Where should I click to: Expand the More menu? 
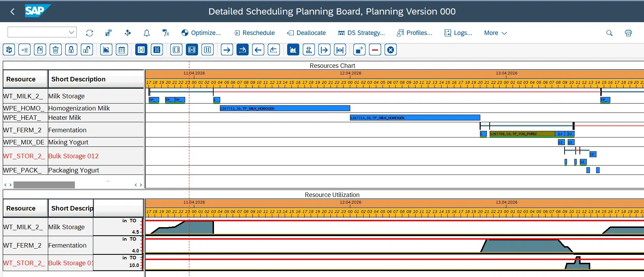[x=496, y=33]
